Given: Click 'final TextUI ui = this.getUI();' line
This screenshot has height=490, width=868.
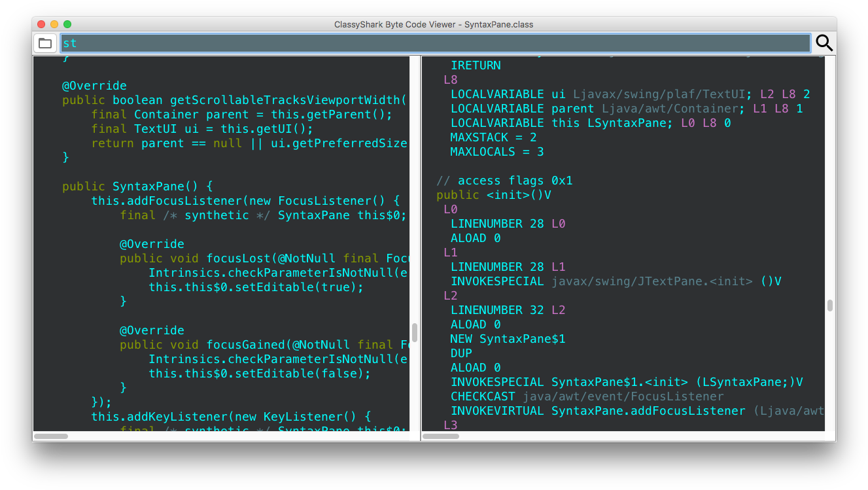Looking at the screenshot, I should (x=202, y=129).
